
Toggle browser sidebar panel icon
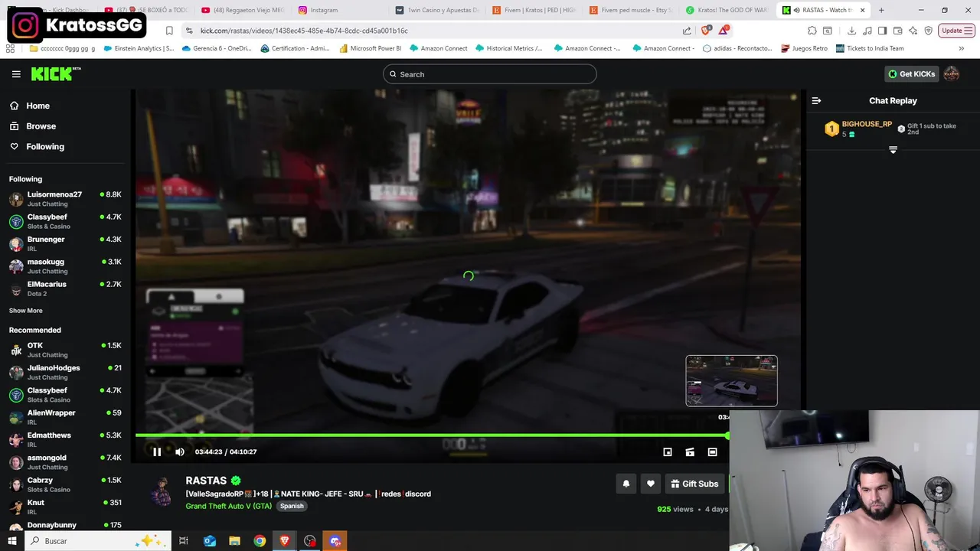(882, 31)
